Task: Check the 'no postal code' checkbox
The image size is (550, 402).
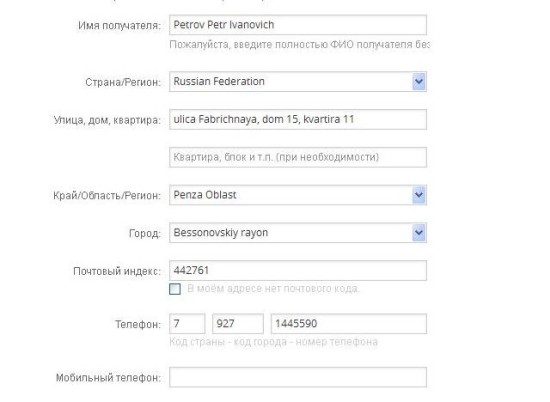Action: (175, 289)
